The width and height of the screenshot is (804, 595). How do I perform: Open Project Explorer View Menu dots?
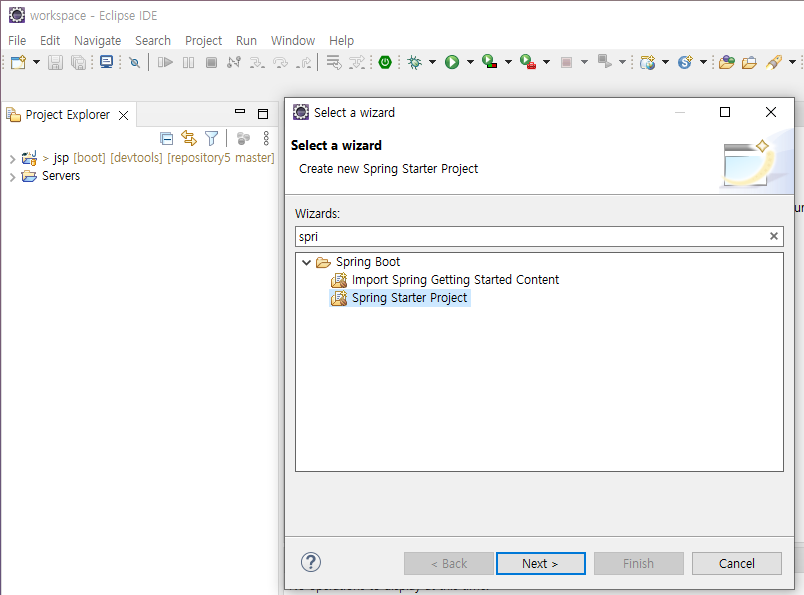tap(266, 138)
